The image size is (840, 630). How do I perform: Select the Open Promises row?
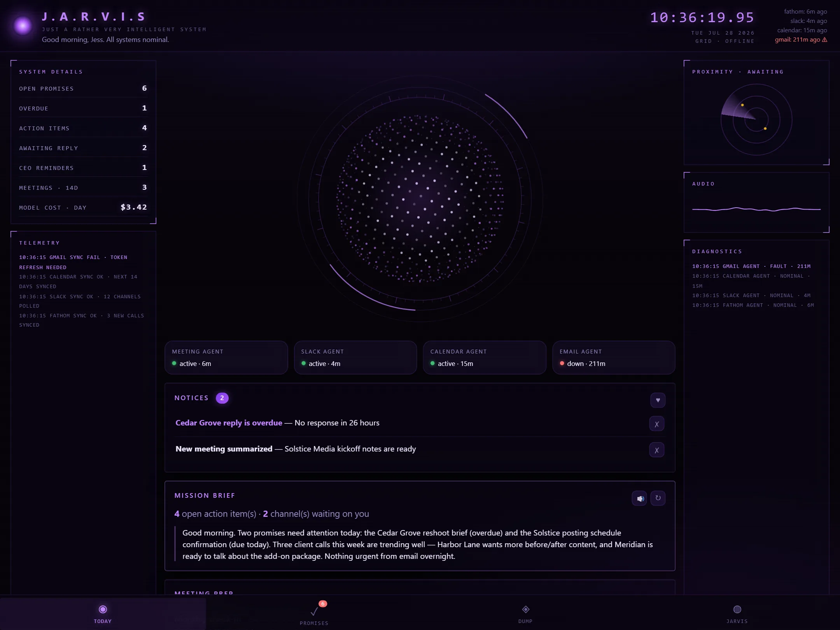tap(83, 88)
